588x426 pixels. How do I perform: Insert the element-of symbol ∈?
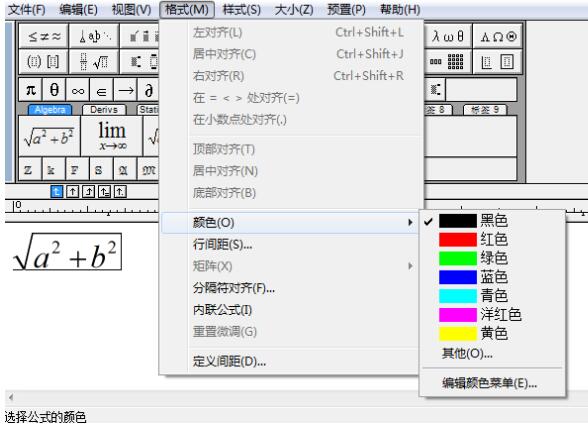click(101, 90)
